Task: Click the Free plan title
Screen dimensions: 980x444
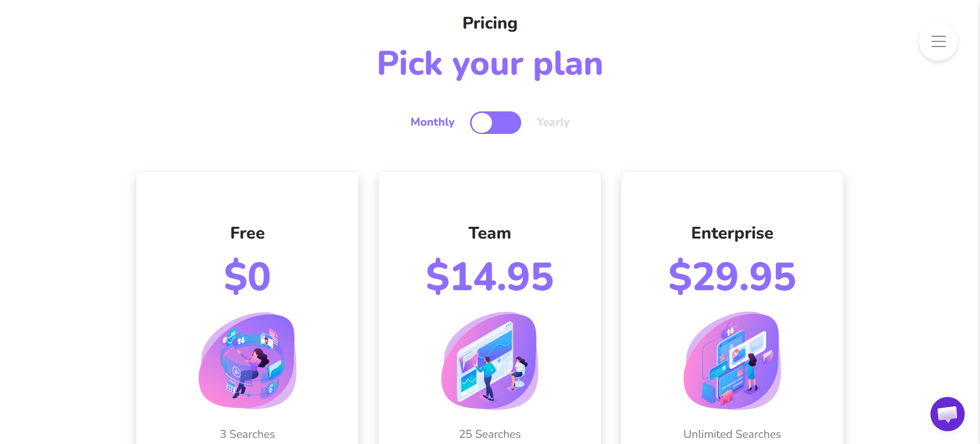Action: (x=248, y=233)
